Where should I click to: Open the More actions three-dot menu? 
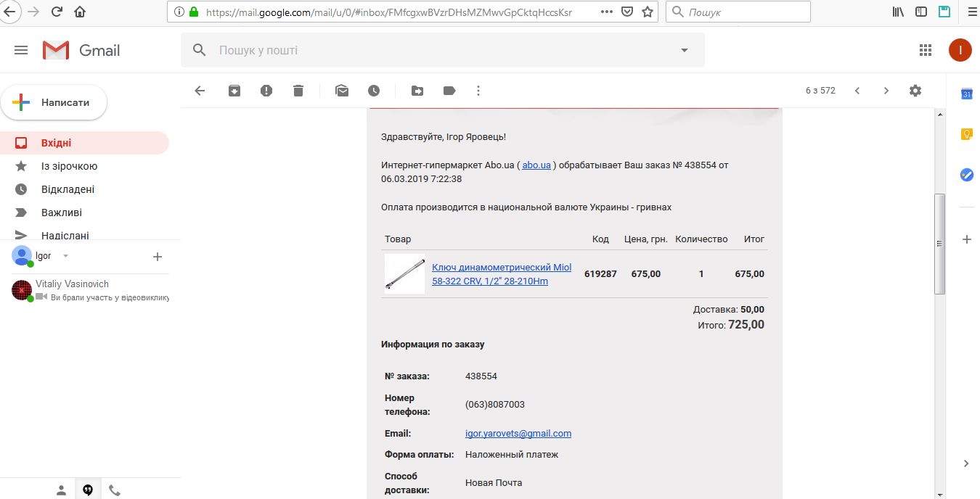(478, 91)
